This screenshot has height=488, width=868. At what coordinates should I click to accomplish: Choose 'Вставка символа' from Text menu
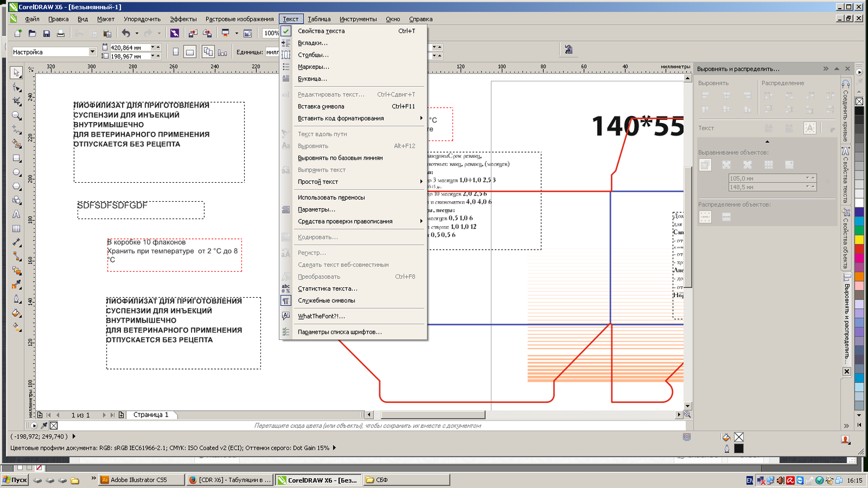pos(321,106)
